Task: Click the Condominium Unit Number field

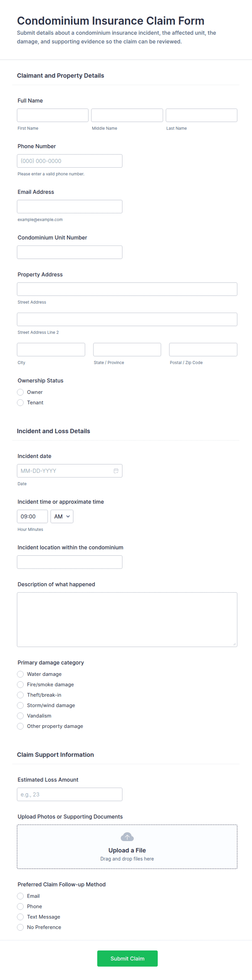Action: pos(70,252)
